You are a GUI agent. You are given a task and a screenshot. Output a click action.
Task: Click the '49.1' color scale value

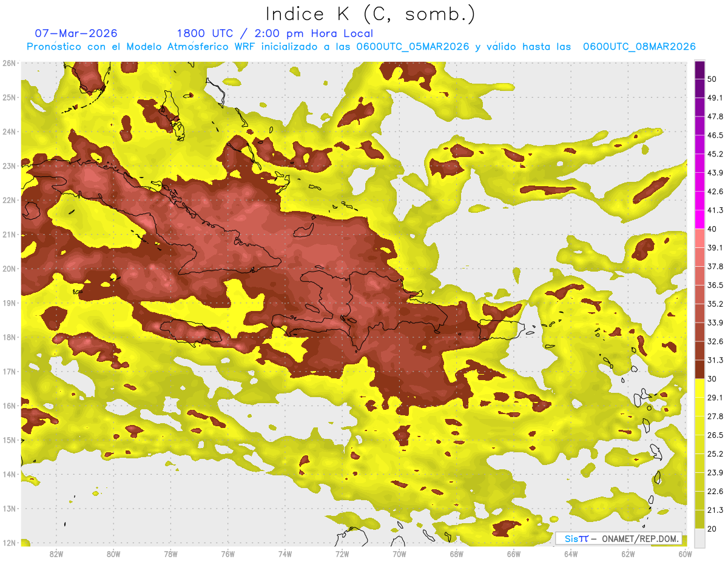715,98
